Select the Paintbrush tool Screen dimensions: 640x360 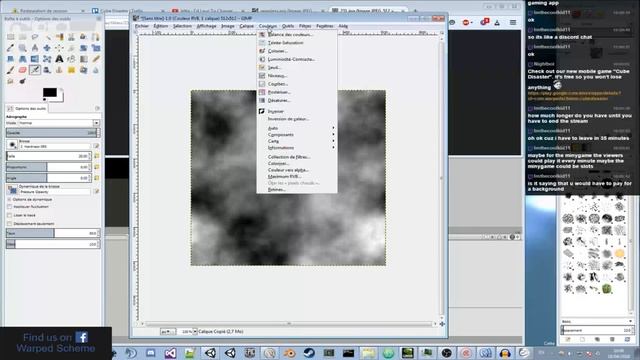[x=10, y=70]
